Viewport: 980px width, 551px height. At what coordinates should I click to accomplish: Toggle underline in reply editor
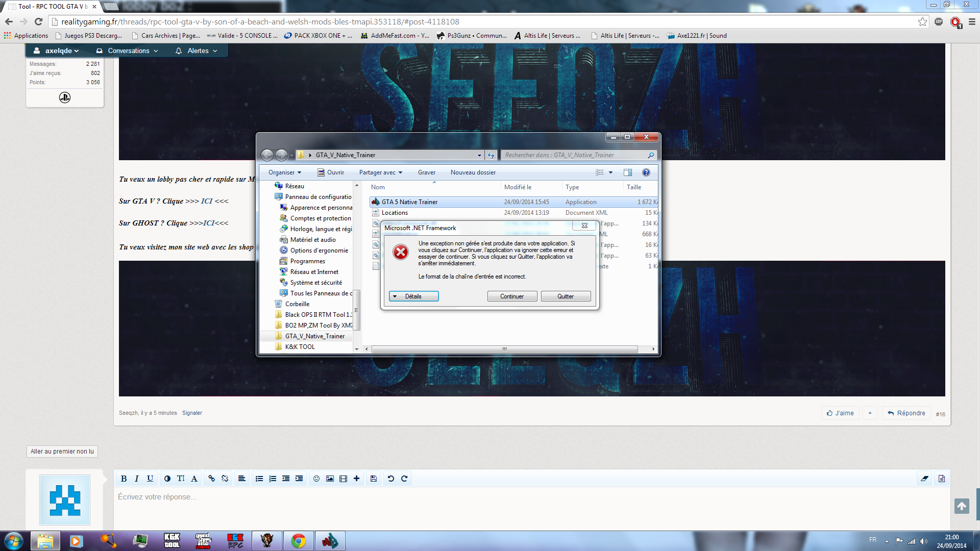pos(150,479)
